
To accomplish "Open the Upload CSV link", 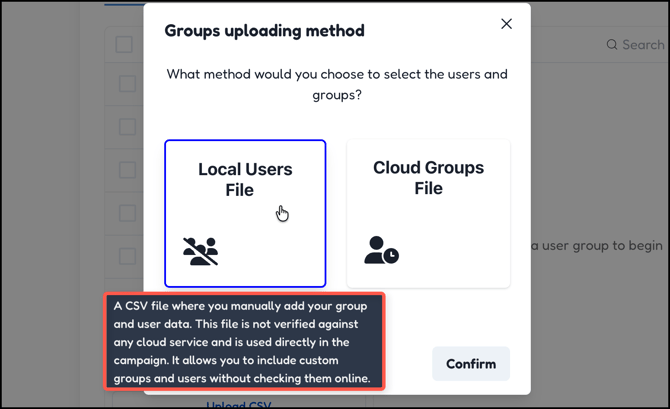I will pyautogui.click(x=240, y=404).
